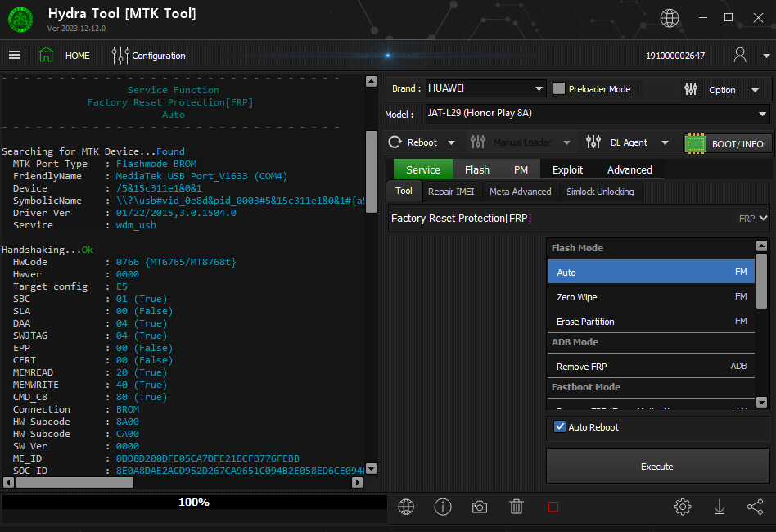Click the Factory Reset Protection[FRP] selector label
776x532 pixels.
(461, 219)
